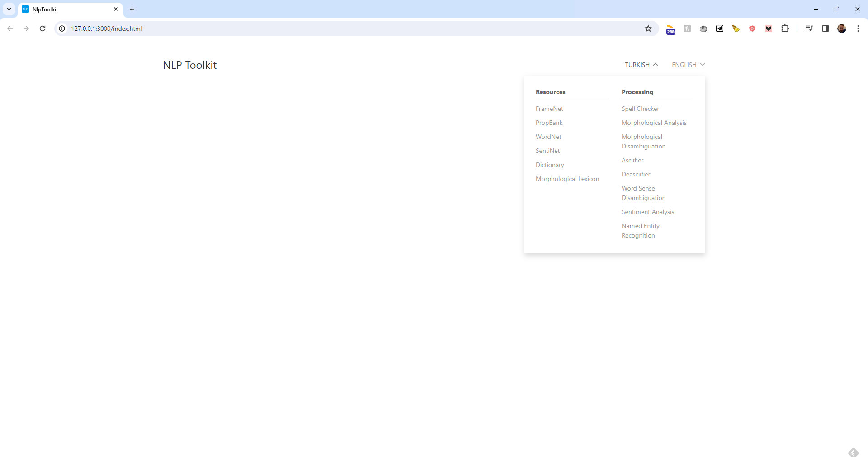Open the media playback controls icon
Screen dimensions: 868x467
click(x=809, y=28)
